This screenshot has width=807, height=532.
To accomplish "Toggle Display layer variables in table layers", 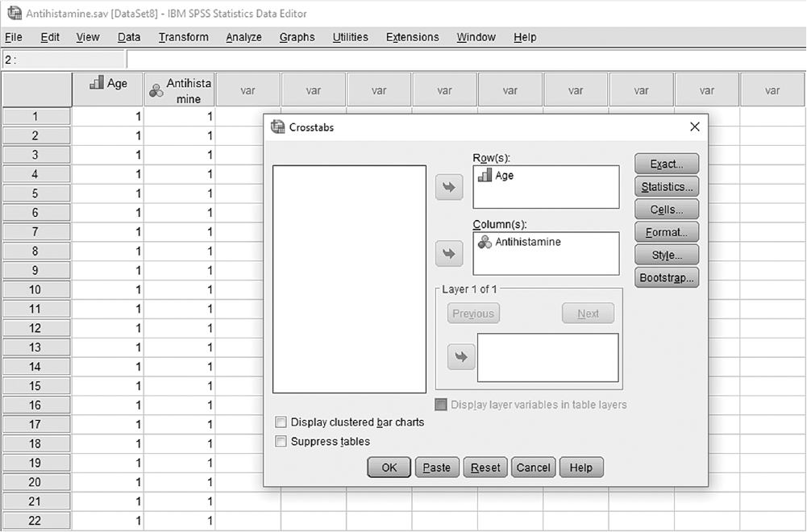I will [440, 405].
